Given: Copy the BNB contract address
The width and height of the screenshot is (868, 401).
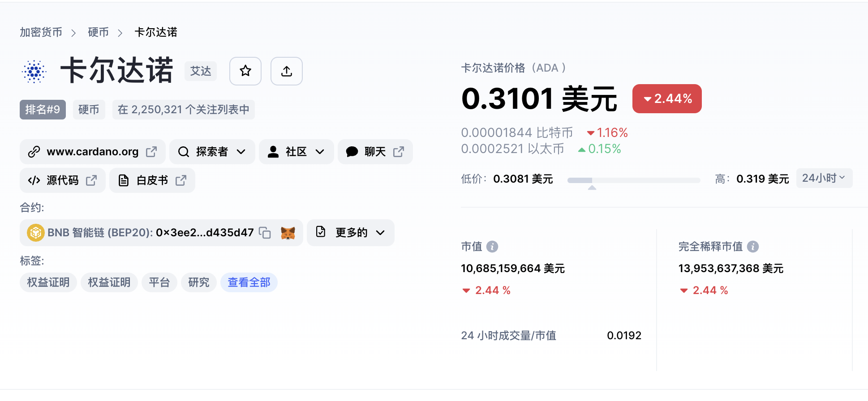Looking at the screenshot, I should [x=265, y=233].
